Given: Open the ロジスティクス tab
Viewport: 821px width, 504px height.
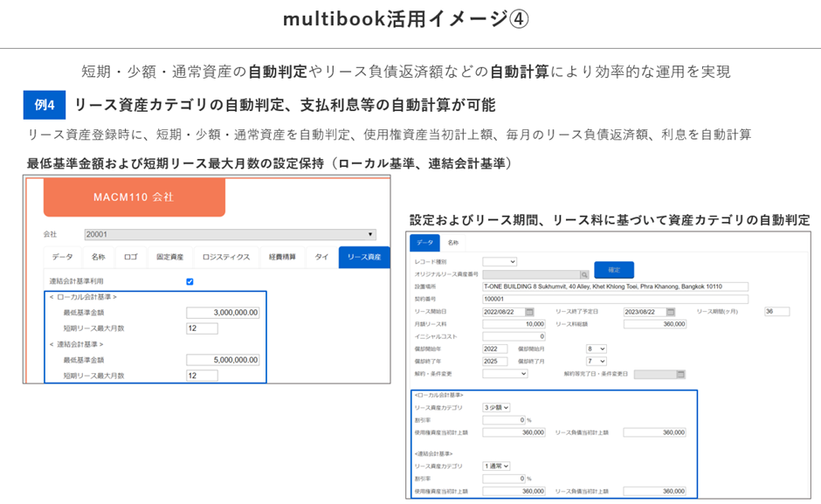Looking at the screenshot, I should [x=226, y=257].
